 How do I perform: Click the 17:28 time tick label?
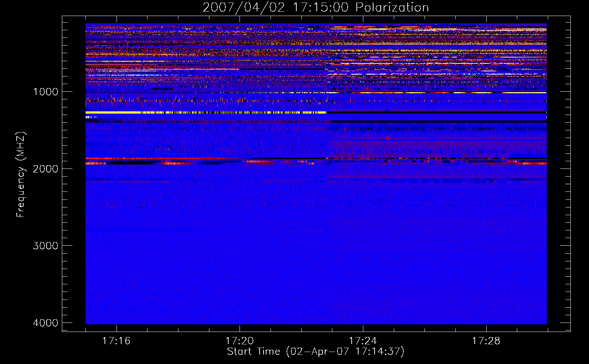[486, 341]
